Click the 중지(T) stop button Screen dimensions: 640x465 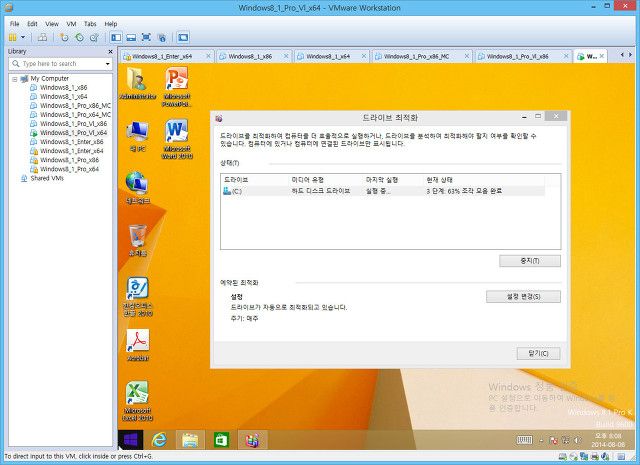tap(530, 261)
